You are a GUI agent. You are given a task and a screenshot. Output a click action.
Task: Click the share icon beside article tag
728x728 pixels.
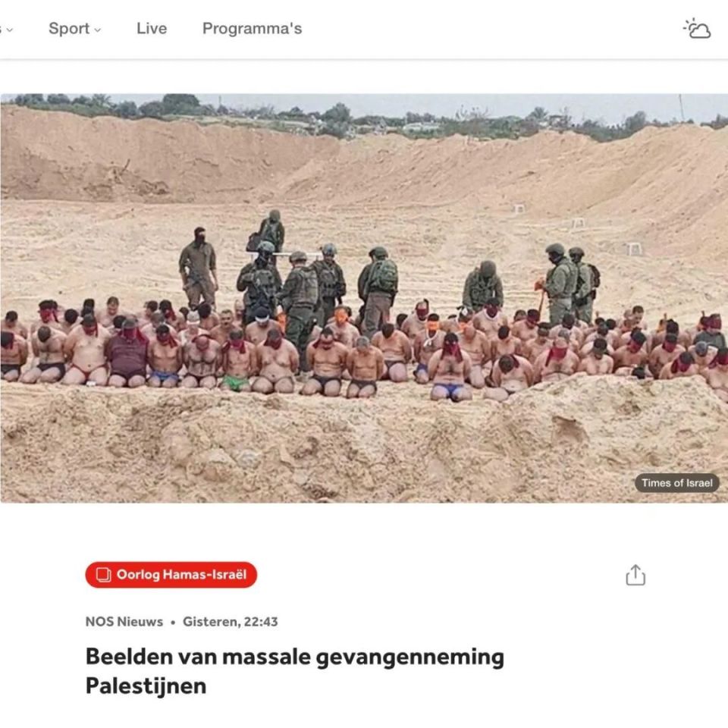click(635, 576)
